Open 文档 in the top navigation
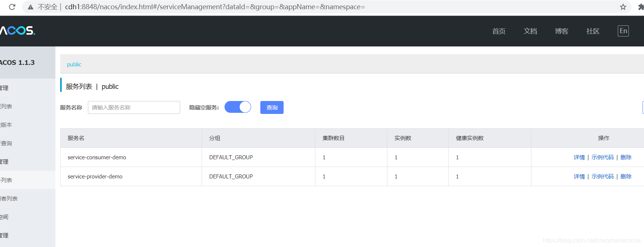Viewport: 644px width, 247px height. (x=530, y=31)
